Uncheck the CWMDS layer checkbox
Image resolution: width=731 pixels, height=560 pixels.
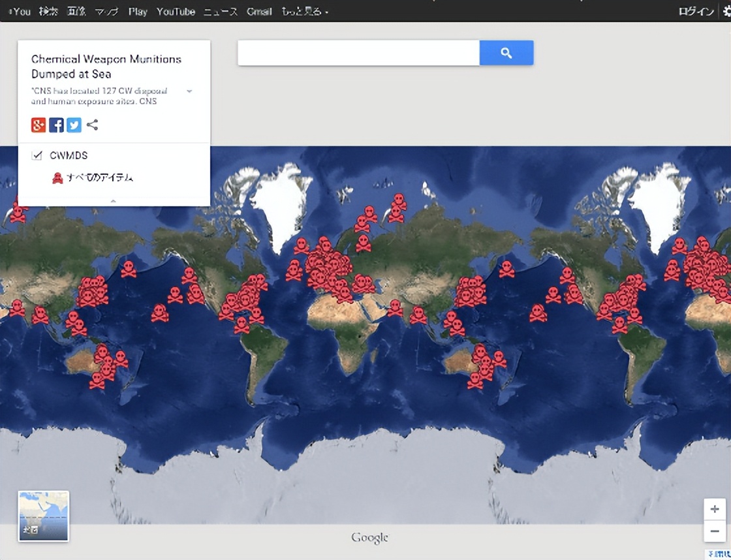pyautogui.click(x=37, y=155)
